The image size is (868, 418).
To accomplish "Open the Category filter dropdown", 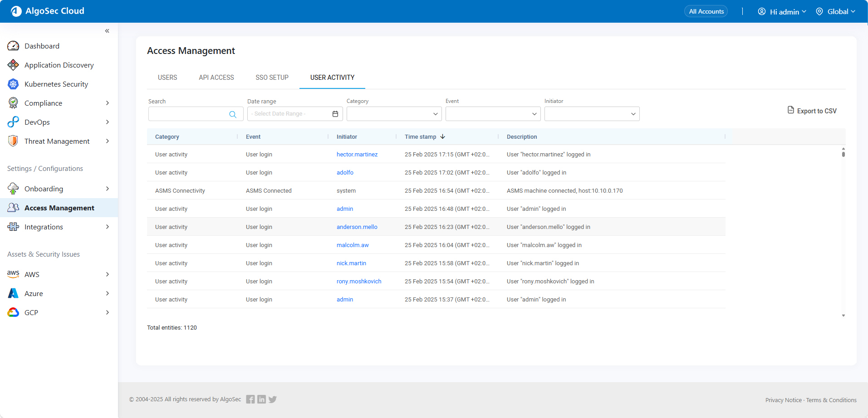I will click(x=394, y=114).
